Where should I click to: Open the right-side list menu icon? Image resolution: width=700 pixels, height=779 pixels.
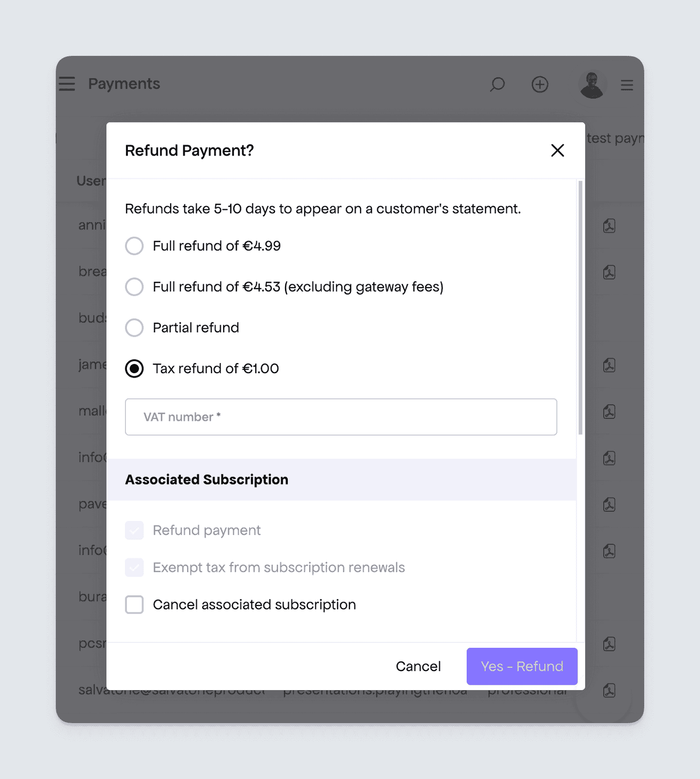click(x=627, y=85)
